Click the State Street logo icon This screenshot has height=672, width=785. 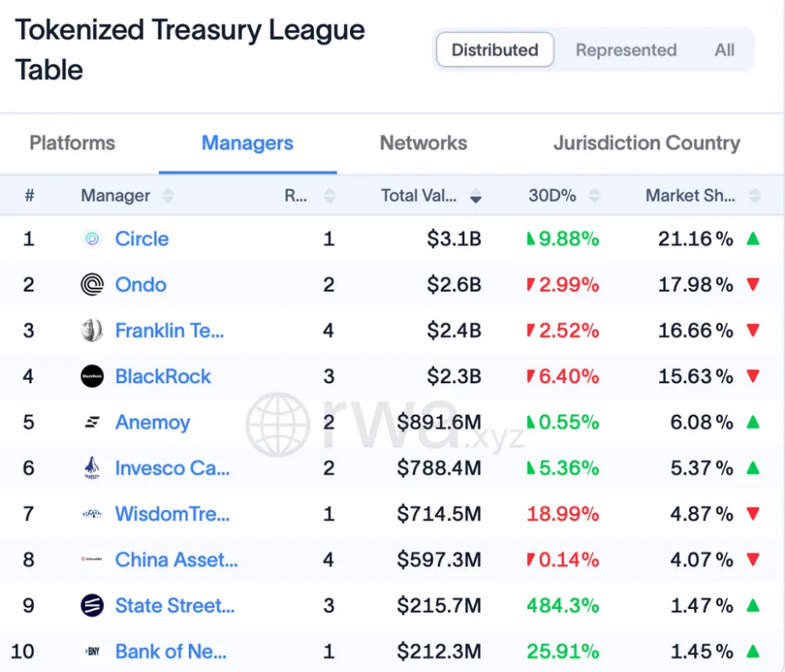point(92,606)
